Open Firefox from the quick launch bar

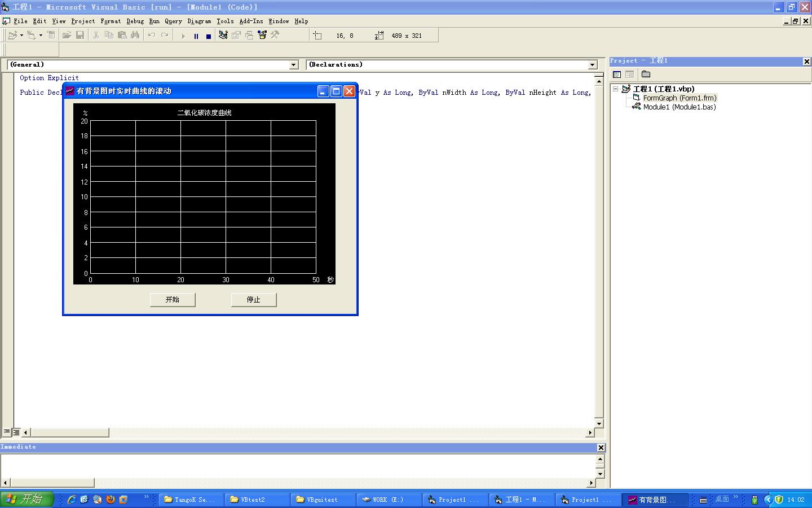point(111,500)
